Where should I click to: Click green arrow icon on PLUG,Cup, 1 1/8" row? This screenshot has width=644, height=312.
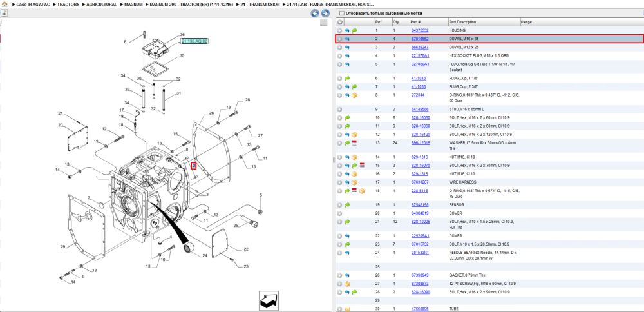pos(347,78)
